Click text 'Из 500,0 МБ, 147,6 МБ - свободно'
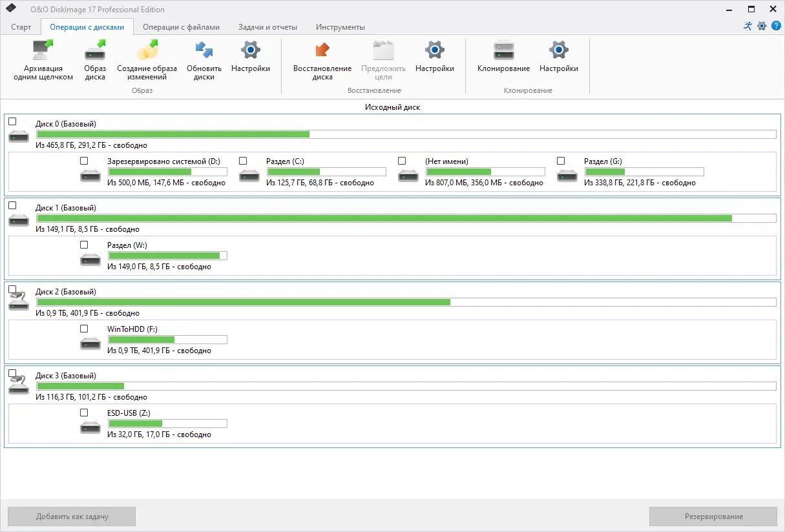Screen dimensions: 785x532 [x=166, y=183]
